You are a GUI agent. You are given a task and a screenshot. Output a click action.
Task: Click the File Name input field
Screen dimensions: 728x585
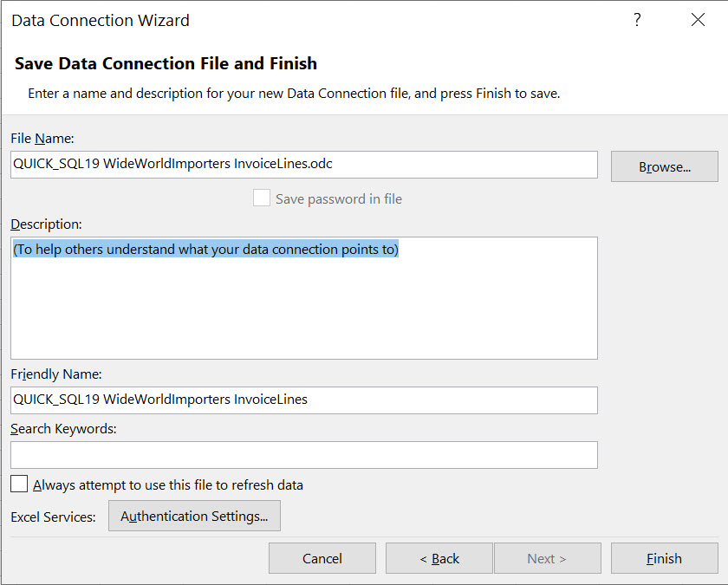(303, 165)
